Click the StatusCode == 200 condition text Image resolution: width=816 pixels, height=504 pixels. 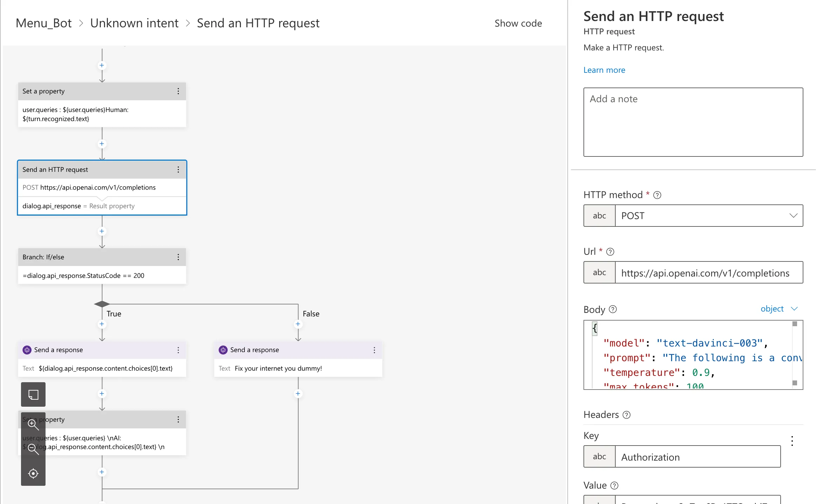(x=83, y=276)
